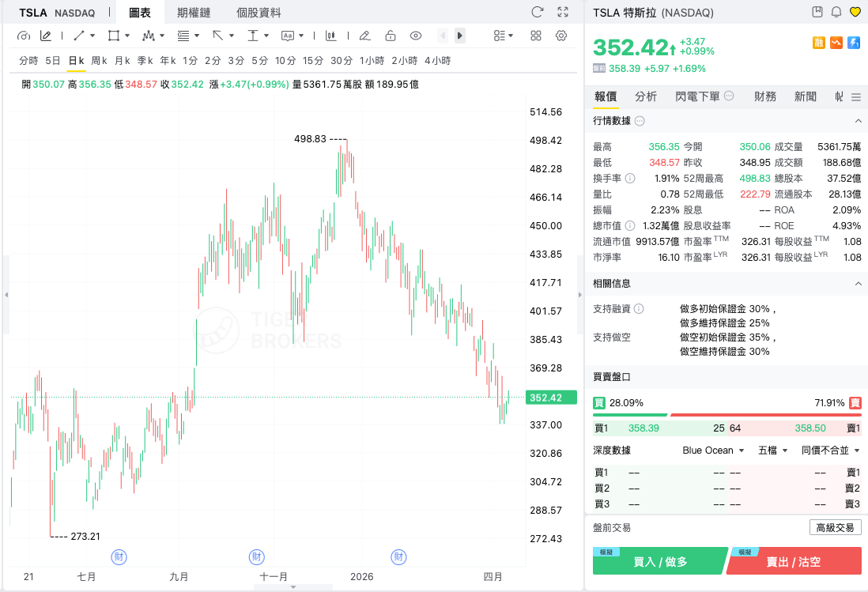Select the trend line drawing tool
Viewport: 868px width, 592px height.
coord(78,36)
